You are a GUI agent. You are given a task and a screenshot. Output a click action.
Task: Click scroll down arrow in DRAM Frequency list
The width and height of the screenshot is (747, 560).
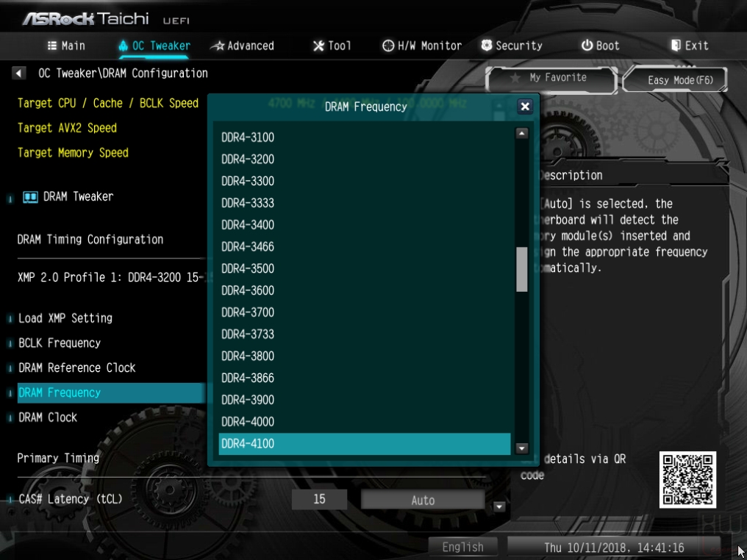click(522, 448)
